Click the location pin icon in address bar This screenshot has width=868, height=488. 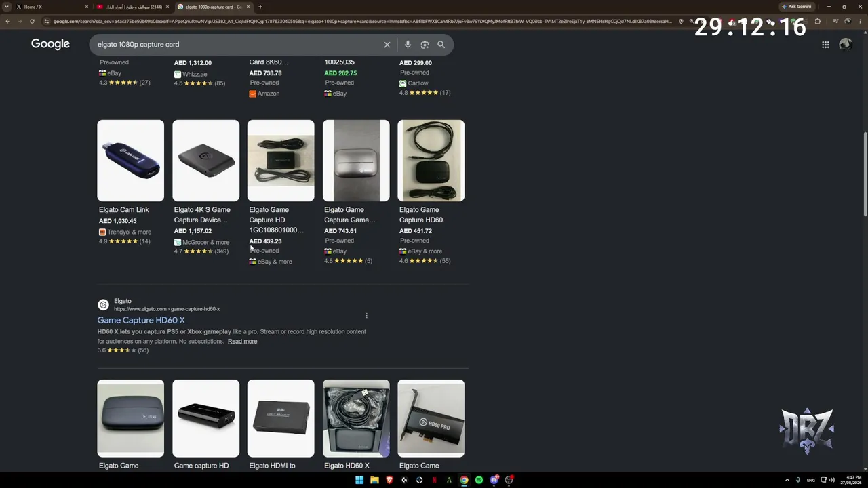(681, 21)
